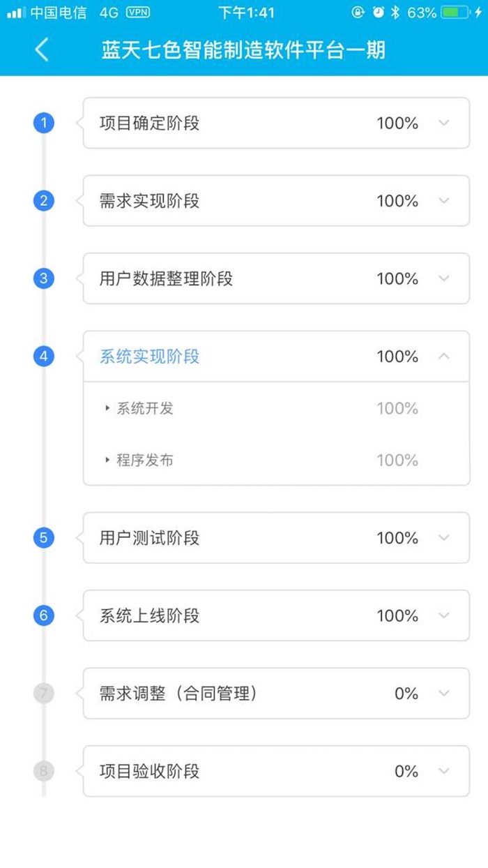Image resolution: width=488 pixels, height=868 pixels.
Task: Tap the 0% label on 项目验收阶段
Action: tap(406, 771)
